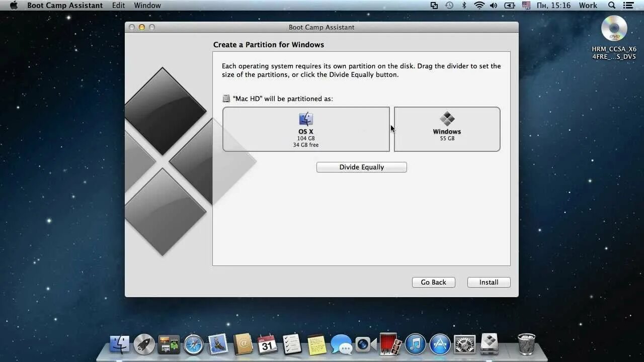Click the Go Back button
Image resolution: width=644 pixels, height=362 pixels.
(x=433, y=282)
